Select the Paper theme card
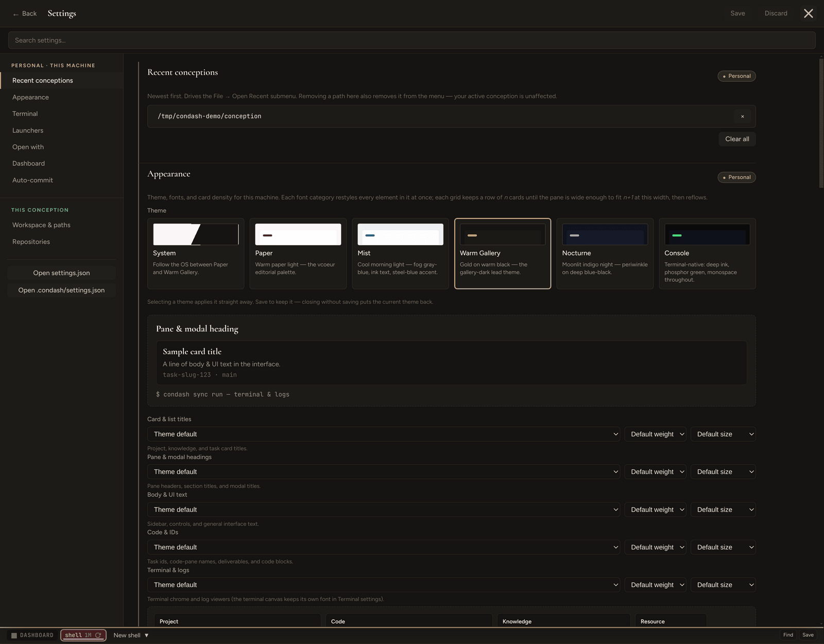 pyautogui.click(x=298, y=253)
